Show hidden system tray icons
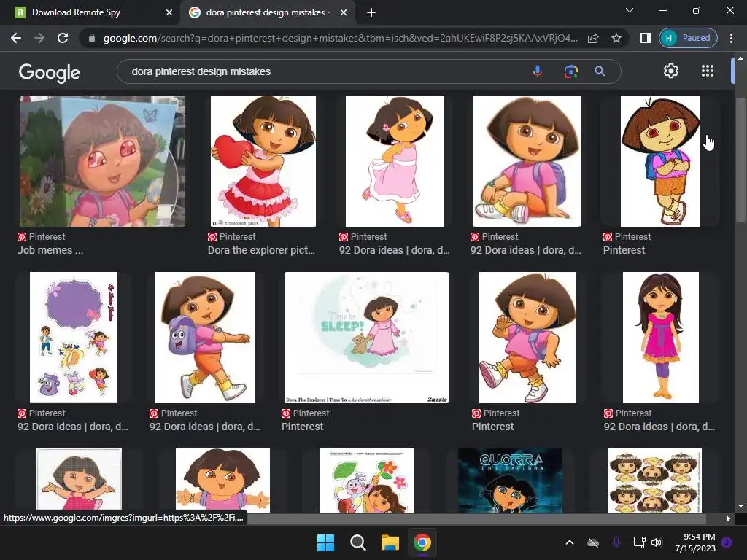Screen dimensions: 747x560 [x=570, y=542]
